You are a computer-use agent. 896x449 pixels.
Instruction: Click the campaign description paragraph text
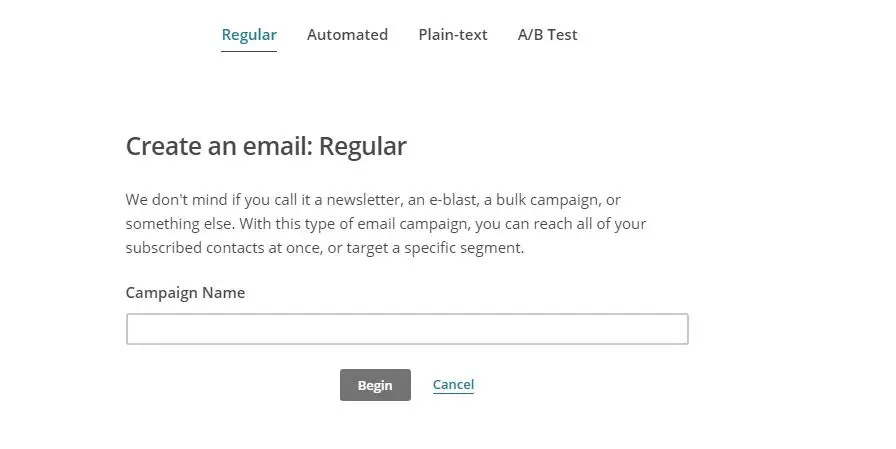click(385, 223)
